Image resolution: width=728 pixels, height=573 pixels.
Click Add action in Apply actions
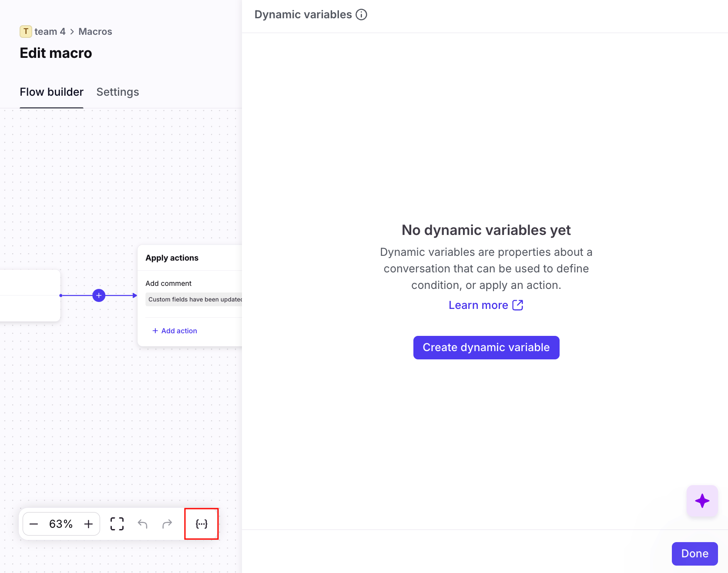point(175,331)
